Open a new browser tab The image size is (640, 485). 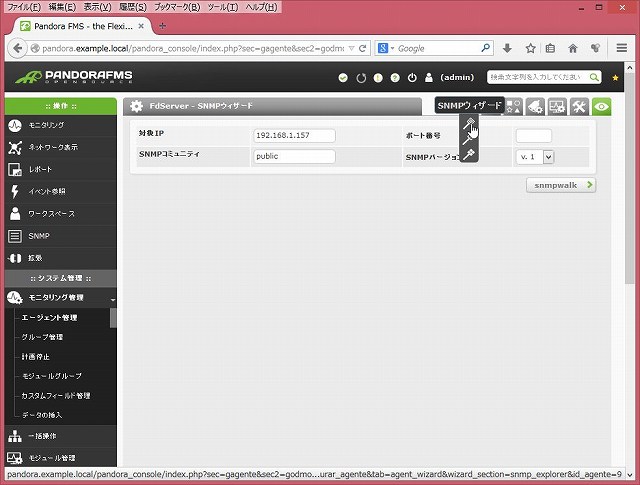tap(162, 26)
